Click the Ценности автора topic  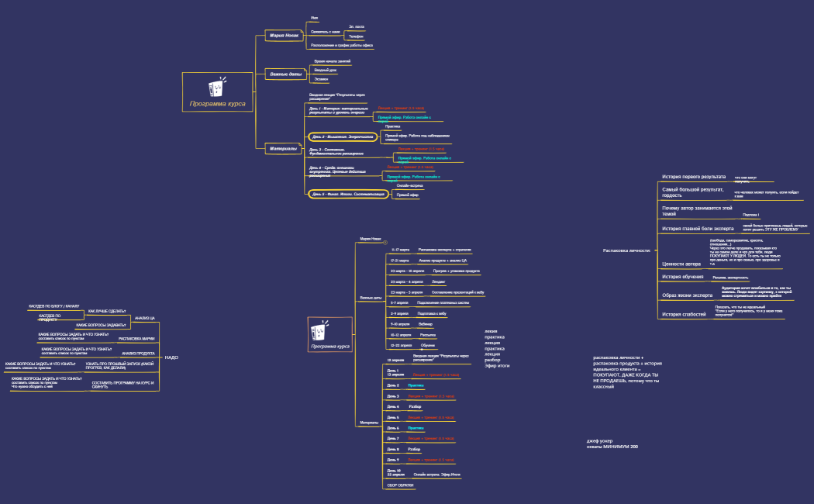682,264
